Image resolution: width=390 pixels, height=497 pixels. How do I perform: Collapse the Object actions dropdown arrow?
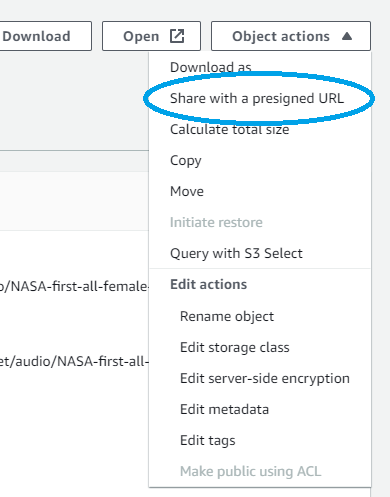347,36
